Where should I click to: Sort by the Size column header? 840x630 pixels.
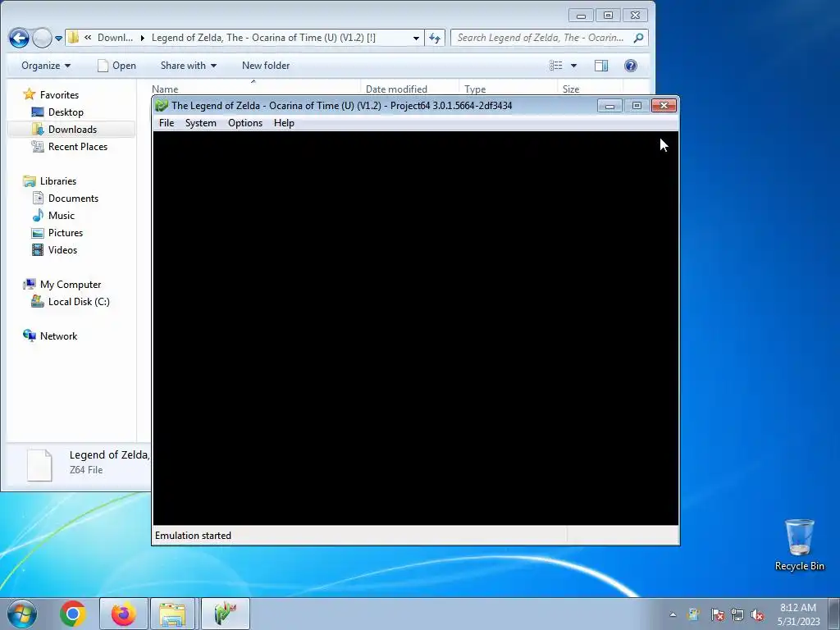(x=571, y=89)
